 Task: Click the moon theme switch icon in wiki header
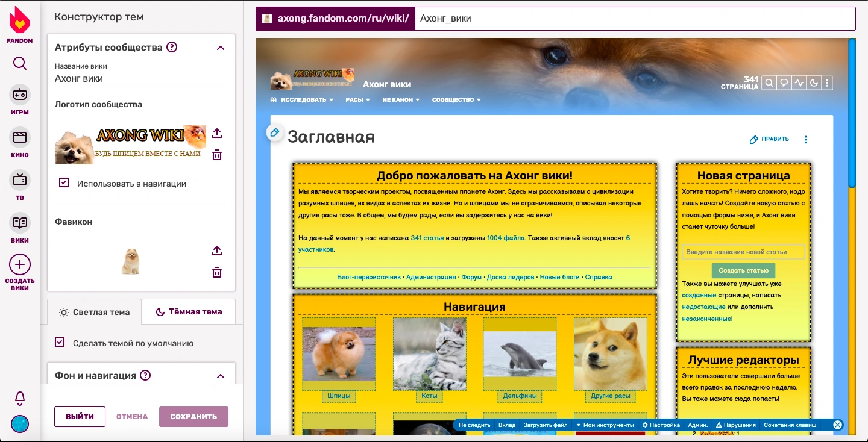click(x=814, y=83)
